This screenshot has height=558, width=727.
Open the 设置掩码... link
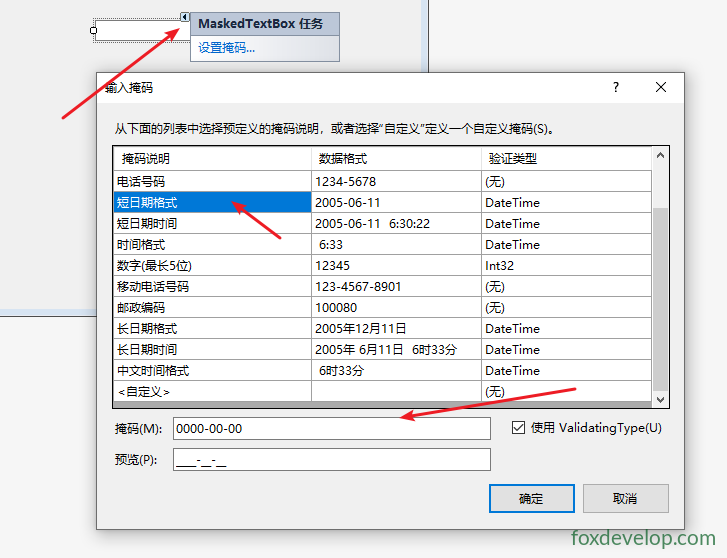(x=226, y=48)
